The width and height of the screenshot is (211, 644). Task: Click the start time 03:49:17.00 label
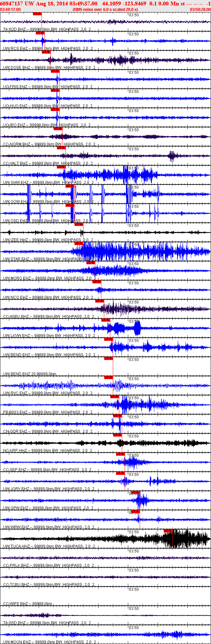[x=11, y=10]
